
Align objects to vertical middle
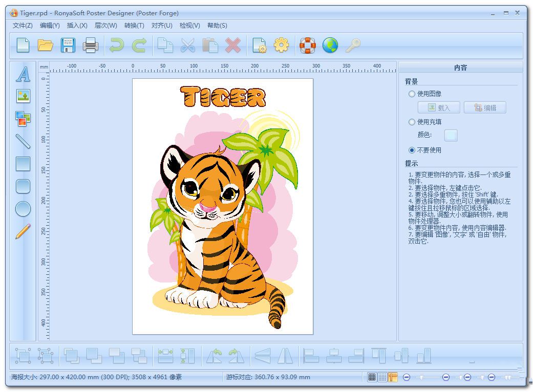401,356
